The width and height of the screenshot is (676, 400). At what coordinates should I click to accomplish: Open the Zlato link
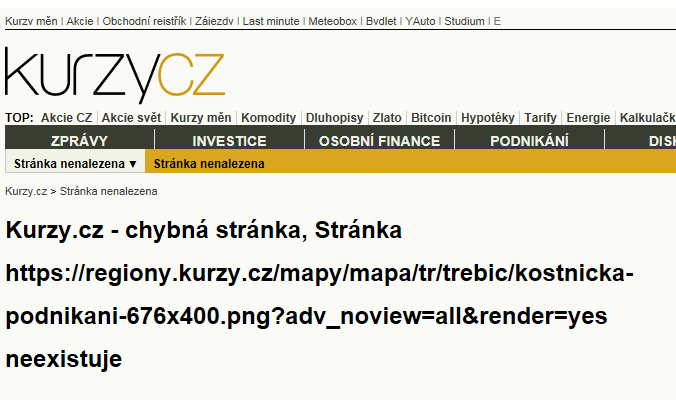click(387, 118)
